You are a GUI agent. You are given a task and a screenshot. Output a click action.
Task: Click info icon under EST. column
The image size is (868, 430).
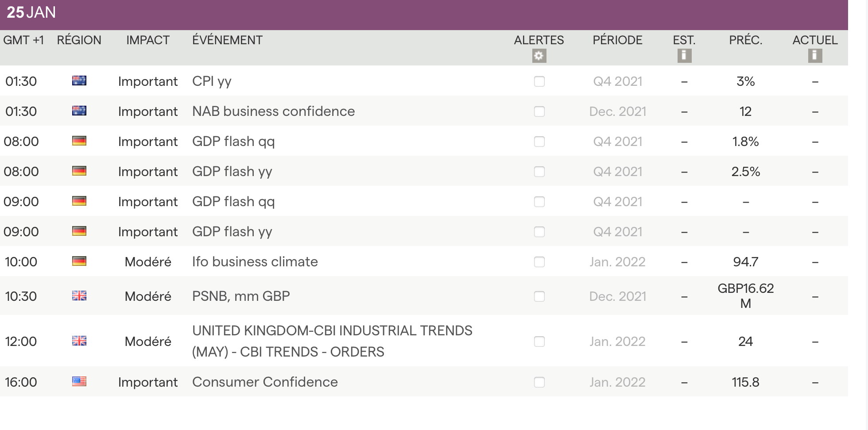pos(684,56)
